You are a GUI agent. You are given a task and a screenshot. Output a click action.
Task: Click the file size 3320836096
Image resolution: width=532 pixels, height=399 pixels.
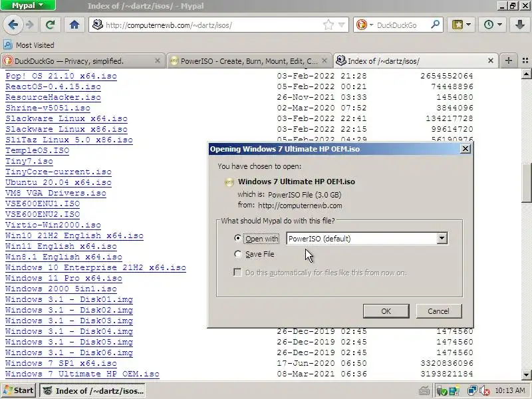pyautogui.click(x=447, y=363)
